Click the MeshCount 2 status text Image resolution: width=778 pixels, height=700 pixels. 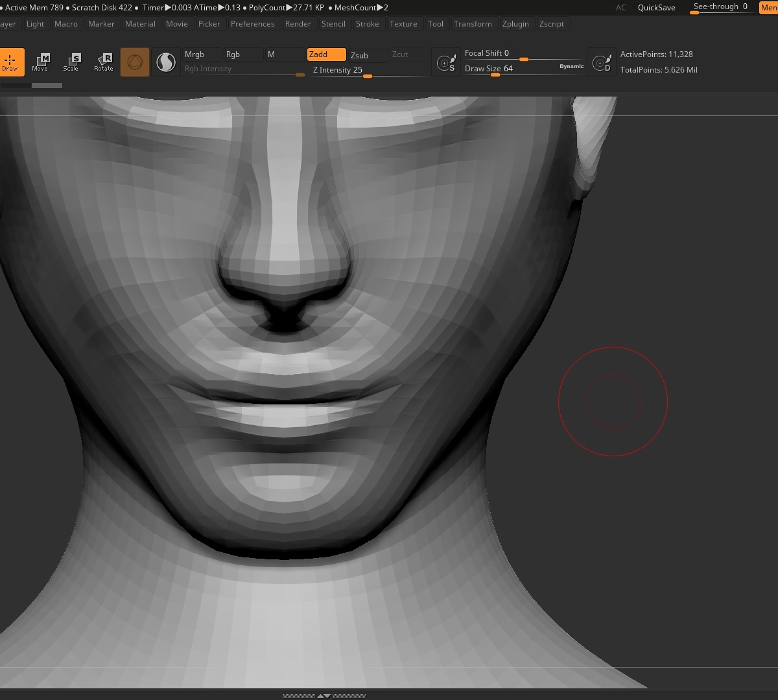point(361,8)
